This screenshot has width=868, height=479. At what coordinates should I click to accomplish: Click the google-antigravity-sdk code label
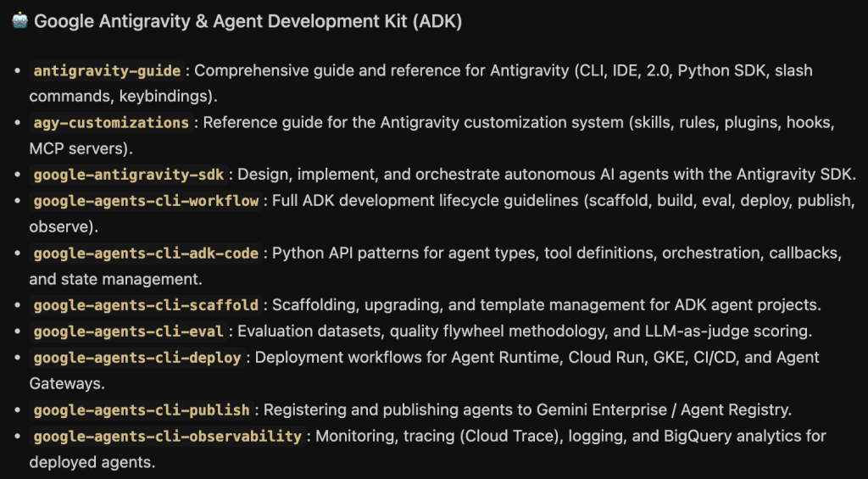(129, 175)
